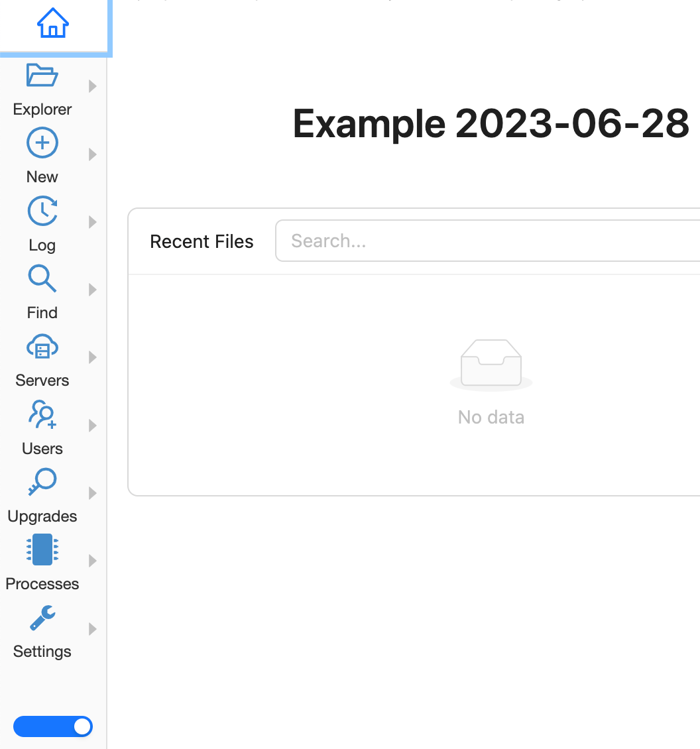The width and height of the screenshot is (700, 749).
Task: Select the Settings menu label
Action: point(42,652)
